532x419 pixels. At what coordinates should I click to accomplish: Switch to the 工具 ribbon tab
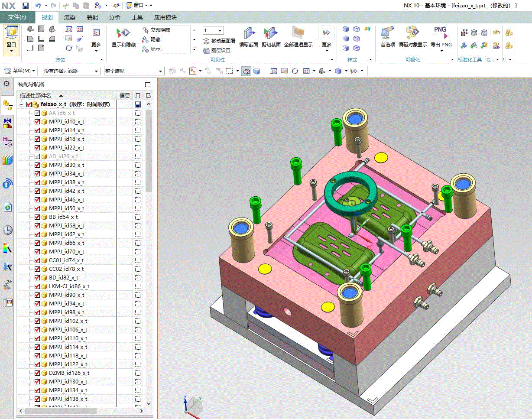tap(137, 17)
